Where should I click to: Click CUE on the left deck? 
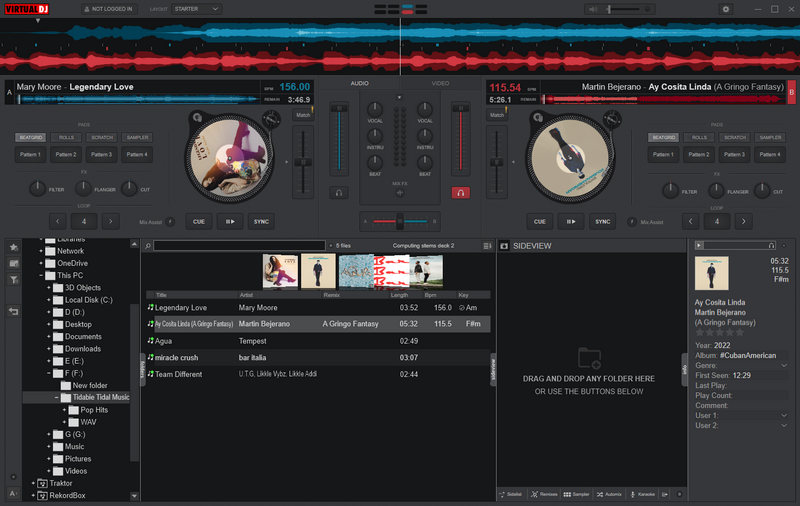pos(199,221)
